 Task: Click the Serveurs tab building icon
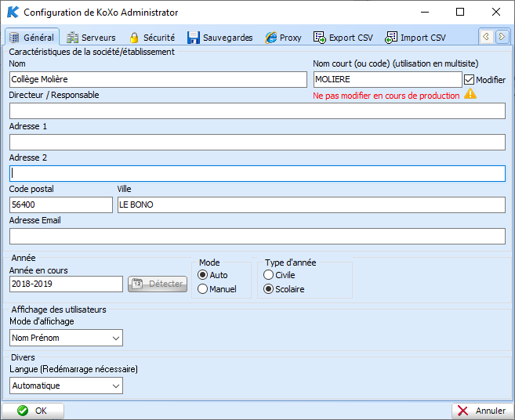coord(72,38)
